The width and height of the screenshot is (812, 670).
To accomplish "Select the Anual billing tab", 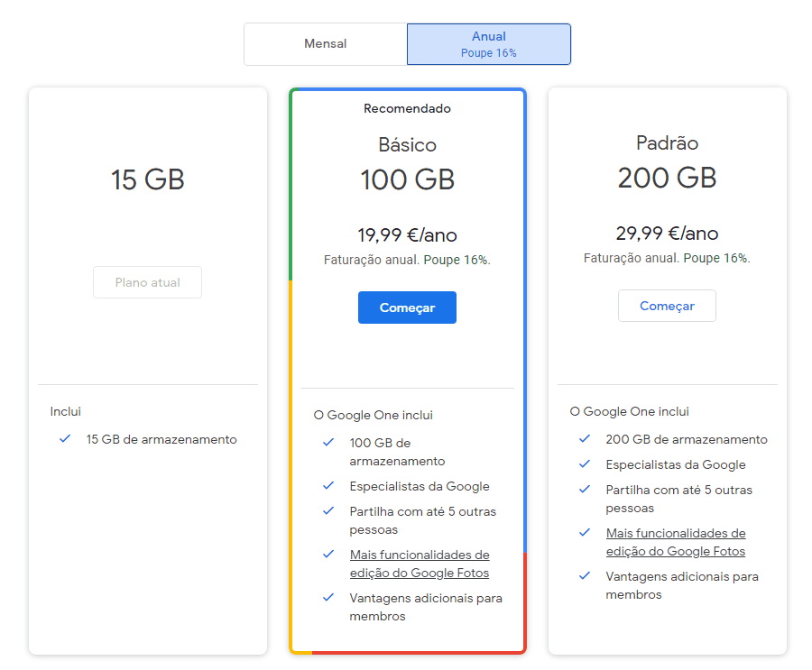I will (489, 44).
